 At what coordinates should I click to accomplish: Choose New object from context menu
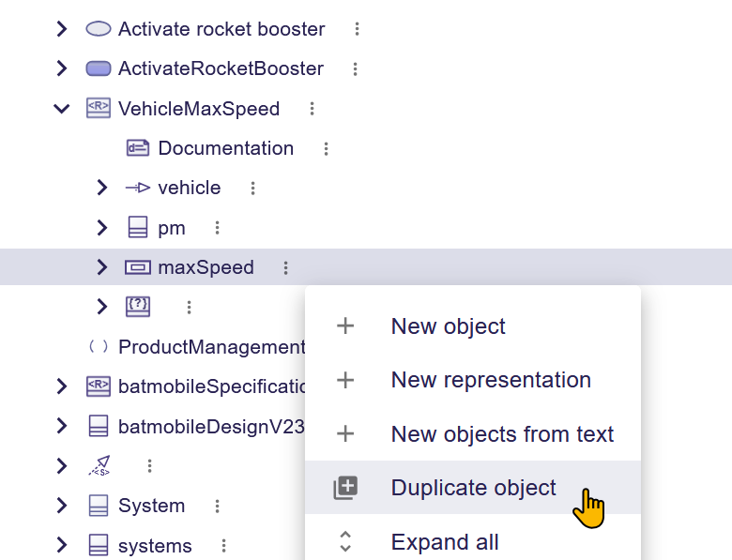pos(448,326)
